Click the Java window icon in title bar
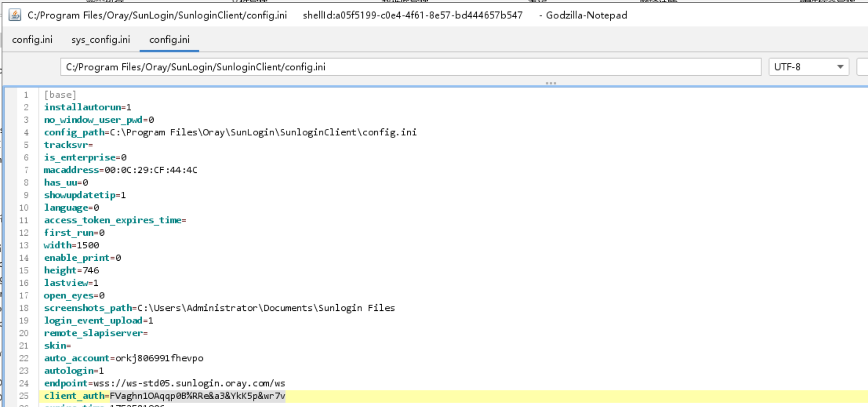This screenshot has width=868, height=407. coord(15,15)
